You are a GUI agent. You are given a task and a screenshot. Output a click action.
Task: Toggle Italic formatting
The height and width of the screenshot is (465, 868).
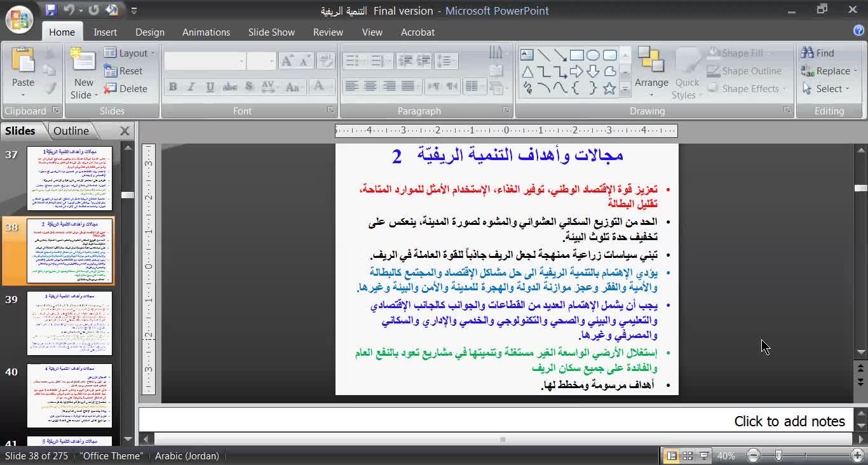click(x=191, y=87)
